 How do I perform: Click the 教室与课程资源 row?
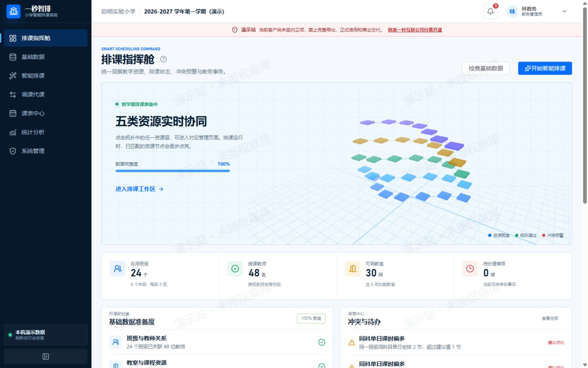click(x=217, y=363)
